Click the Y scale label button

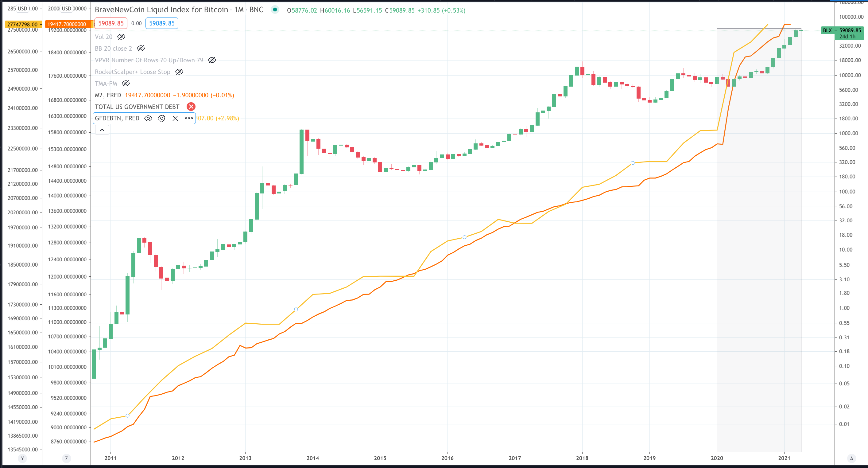(22, 458)
